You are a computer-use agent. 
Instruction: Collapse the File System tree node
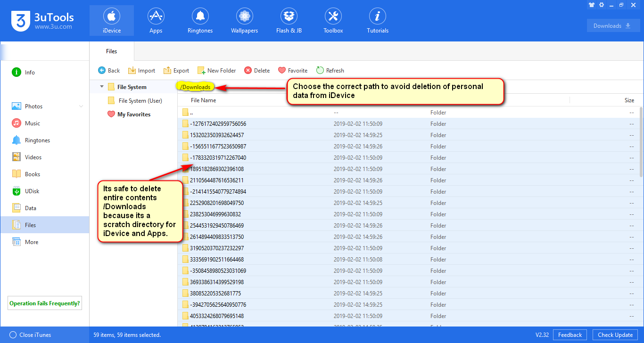(x=102, y=87)
